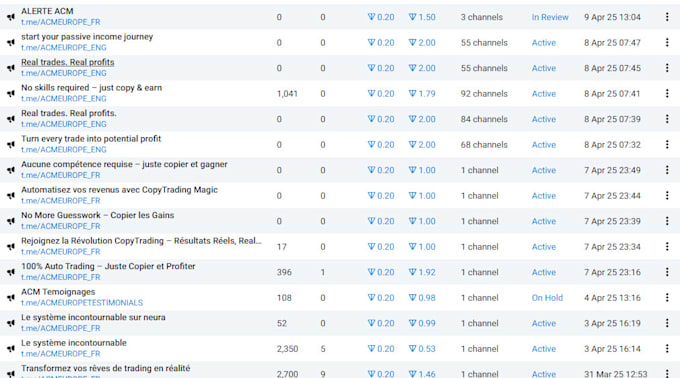This screenshot has width=680, height=378.
Task: Open more options for No More Guesswork ad
Action: click(667, 221)
